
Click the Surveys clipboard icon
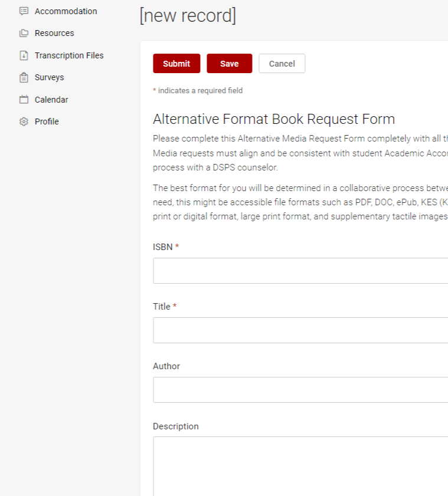24,77
